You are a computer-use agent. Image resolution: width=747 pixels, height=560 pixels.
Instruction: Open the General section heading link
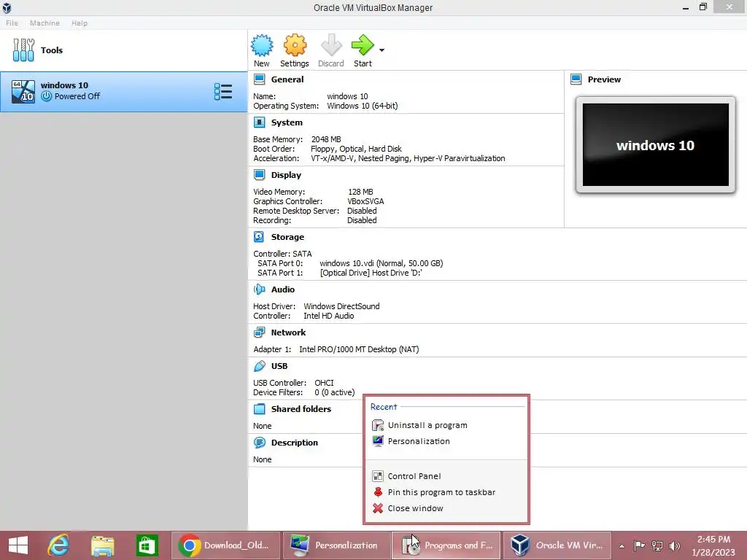(287, 79)
